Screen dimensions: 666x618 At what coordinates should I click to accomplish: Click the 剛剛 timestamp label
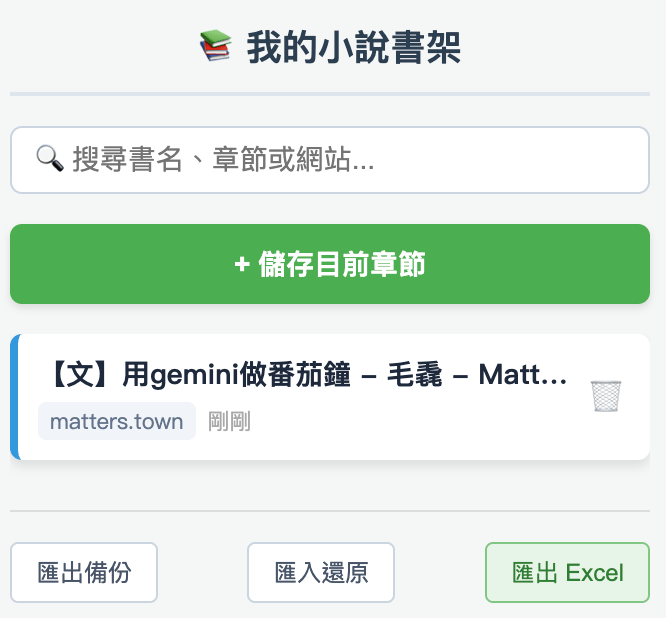click(x=229, y=421)
